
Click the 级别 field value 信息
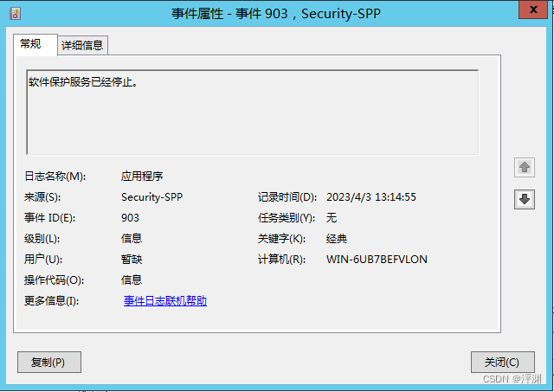pos(132,239)
